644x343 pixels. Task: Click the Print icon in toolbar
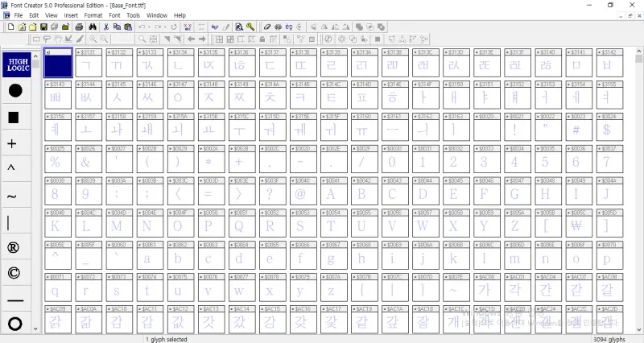click(x=79, y=27)
